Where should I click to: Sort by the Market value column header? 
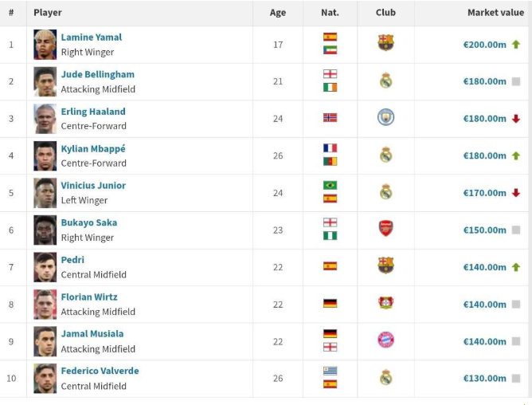(x=495, y=13)
